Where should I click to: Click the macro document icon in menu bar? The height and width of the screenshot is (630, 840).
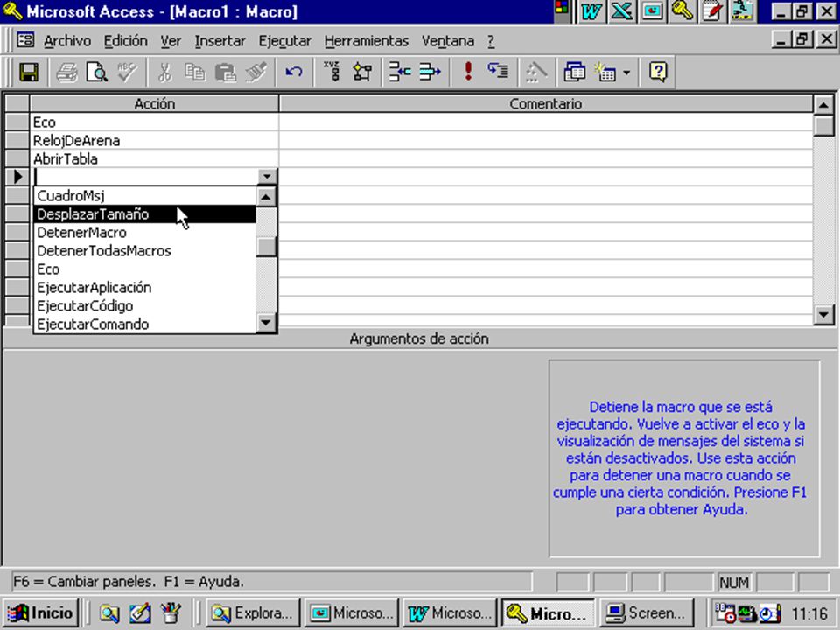click(x=24, y=40)
